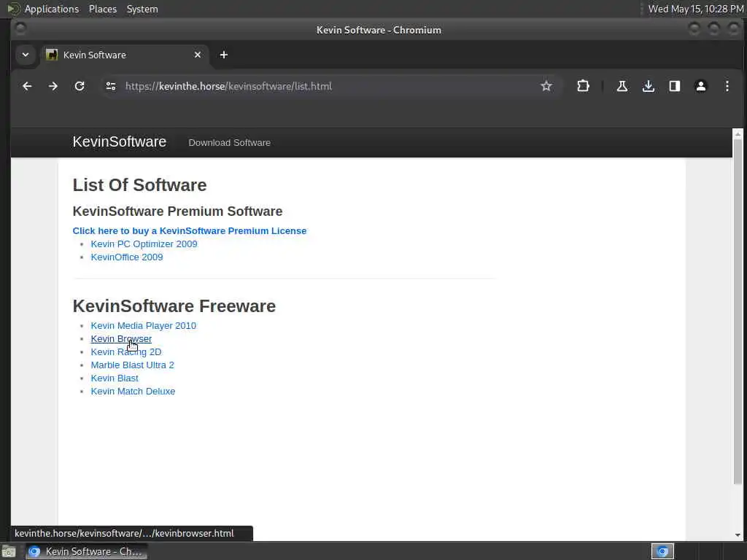Open the profile avatar menu
Screen dimensions: 747x560
click(701, 86)
